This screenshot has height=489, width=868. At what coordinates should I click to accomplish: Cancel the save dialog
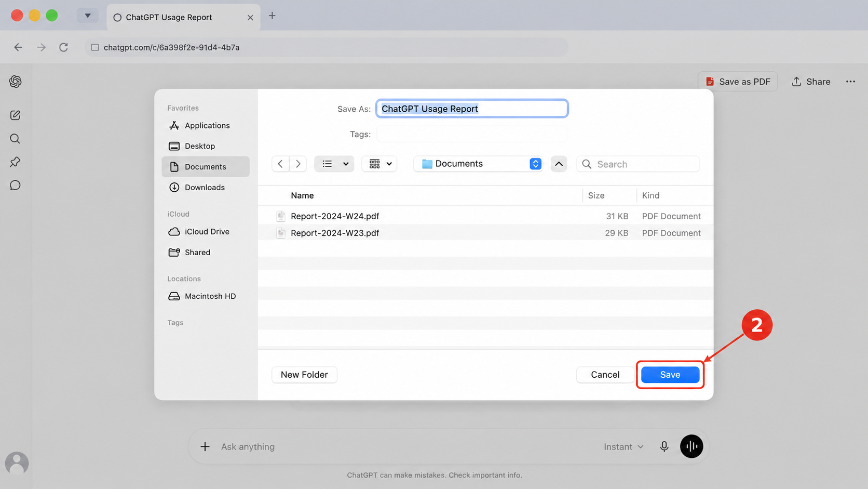tap(605, 375)
